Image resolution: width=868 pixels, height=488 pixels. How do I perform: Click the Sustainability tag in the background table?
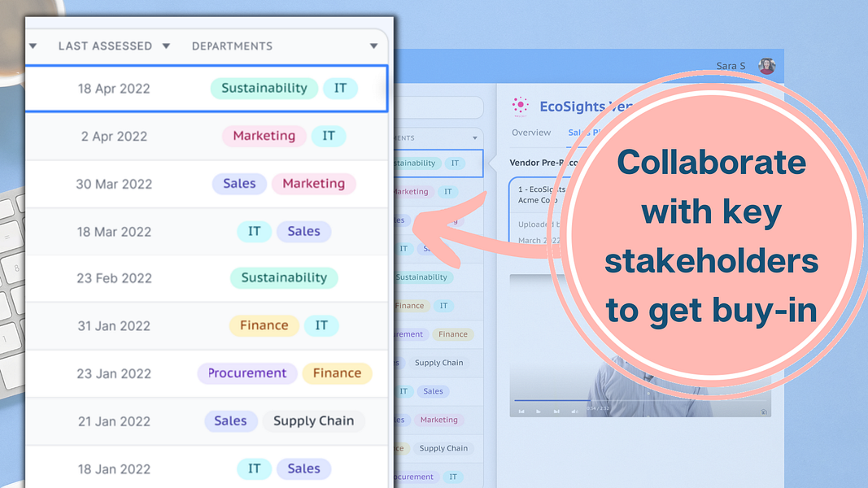coord(424,277)
